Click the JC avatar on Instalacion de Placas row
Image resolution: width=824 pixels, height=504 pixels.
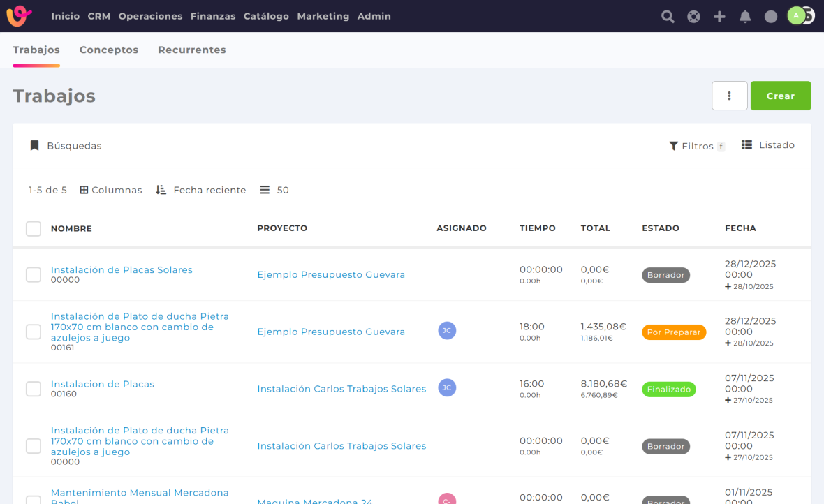click(x=447, y=387)
